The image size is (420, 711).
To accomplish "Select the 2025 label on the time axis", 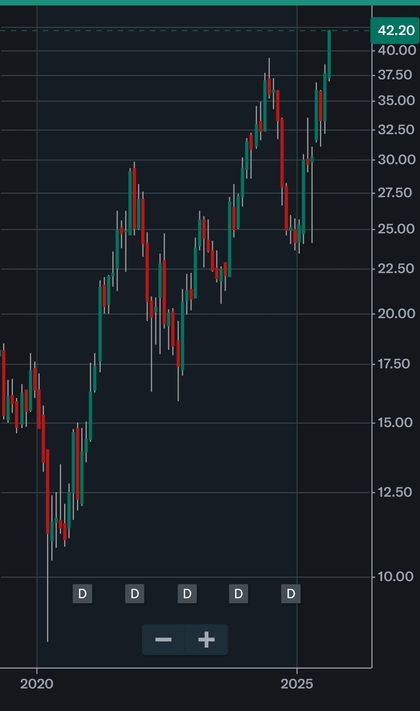I will (x=297, y=684).
